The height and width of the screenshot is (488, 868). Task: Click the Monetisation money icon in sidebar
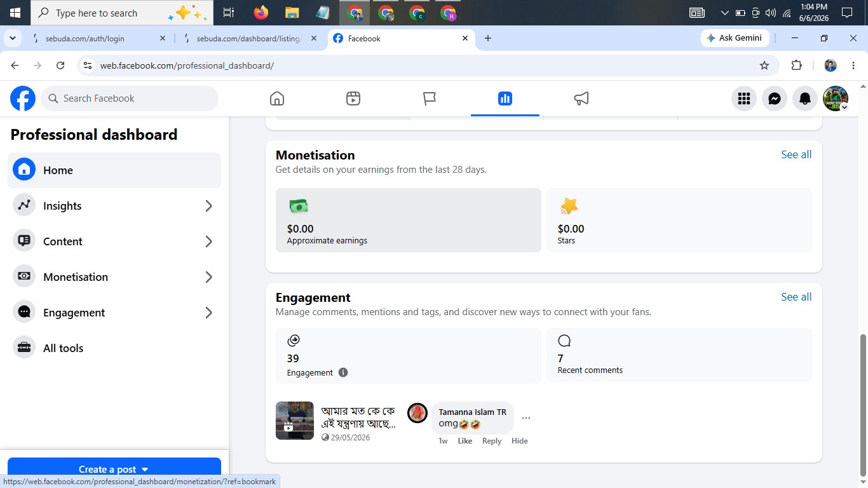pyautogui.click(x=24, y=276)
